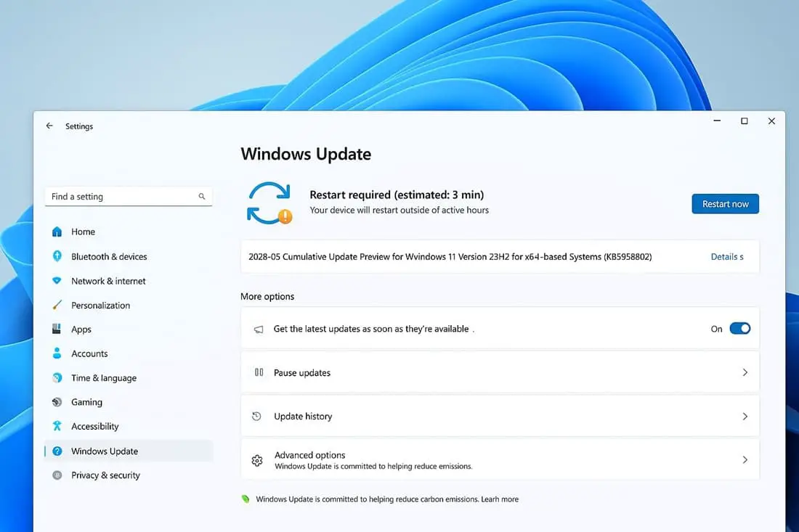The image size is (799, 532).
Task: Select Apps in the sidebar
Action: point(129,330)
